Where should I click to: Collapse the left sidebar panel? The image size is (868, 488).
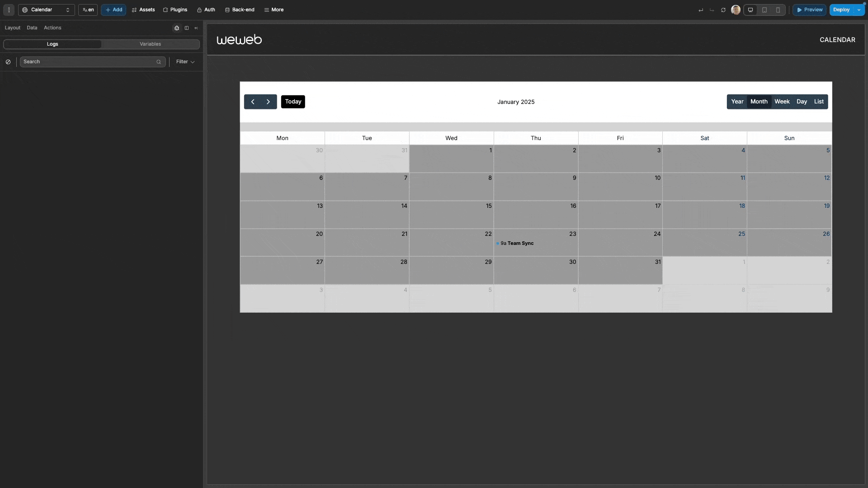pos(196,28)
